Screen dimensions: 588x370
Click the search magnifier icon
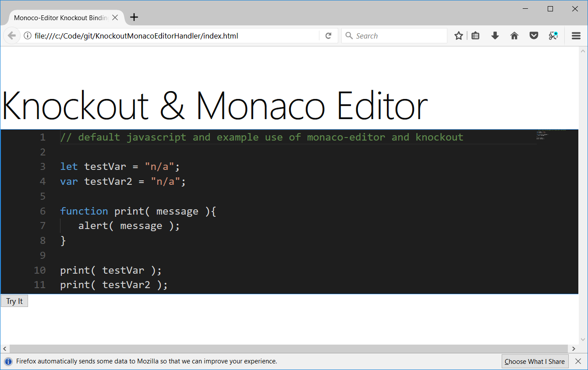click(349, 36)
